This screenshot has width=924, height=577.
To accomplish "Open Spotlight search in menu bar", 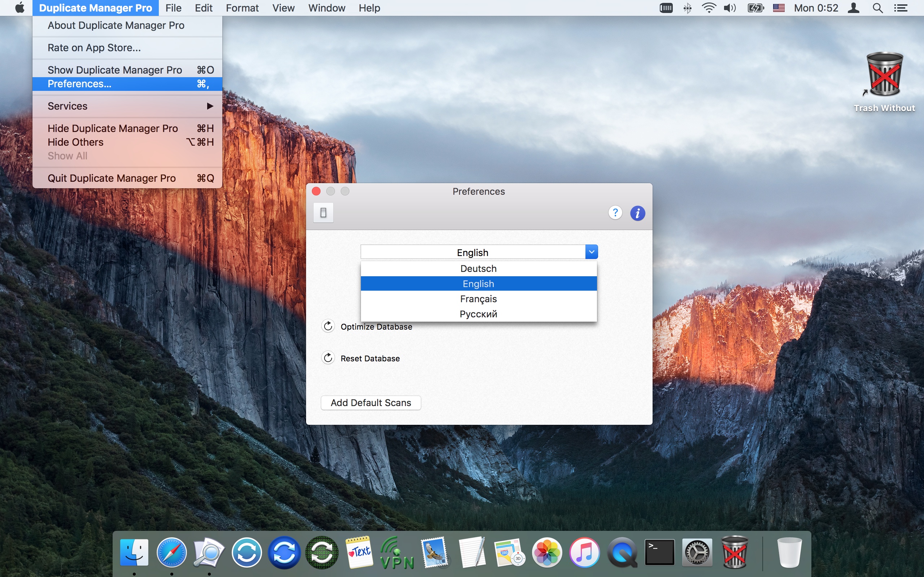I will pos(877,8).
